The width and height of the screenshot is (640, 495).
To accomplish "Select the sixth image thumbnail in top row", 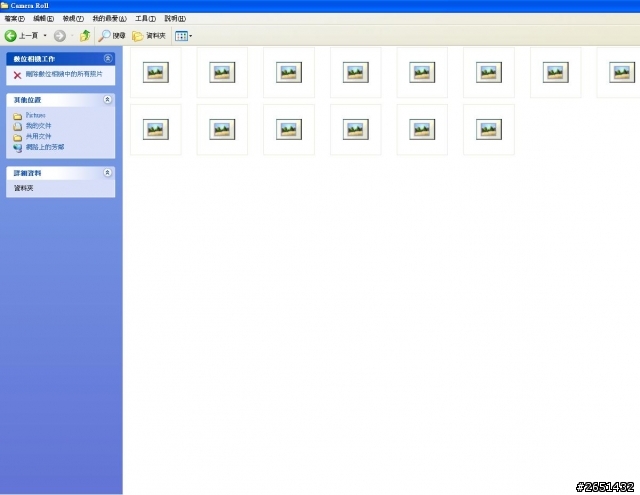I will click(x=489, y=72).
